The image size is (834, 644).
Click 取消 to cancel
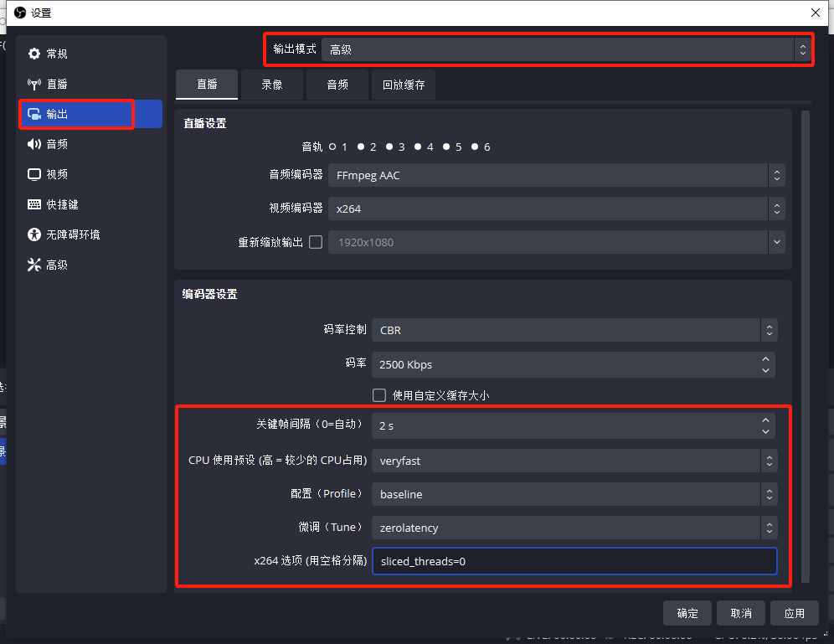click(741, 614)
